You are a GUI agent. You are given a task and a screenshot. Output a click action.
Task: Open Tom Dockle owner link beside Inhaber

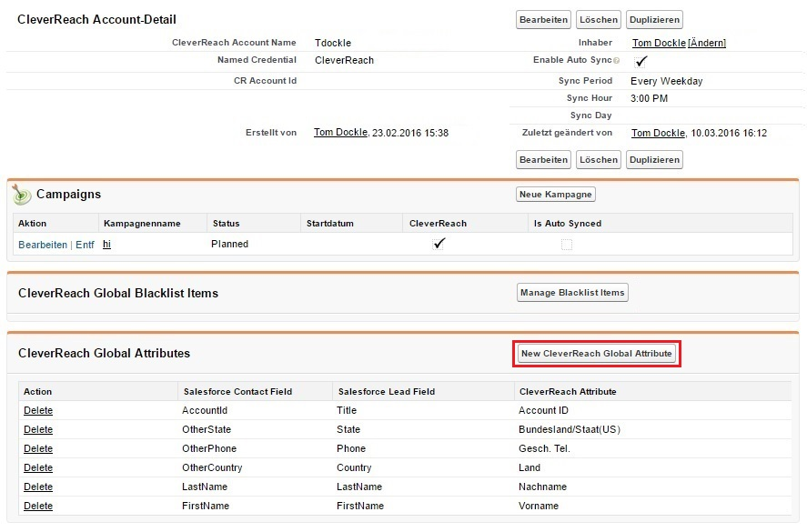(x=659, y=43)
